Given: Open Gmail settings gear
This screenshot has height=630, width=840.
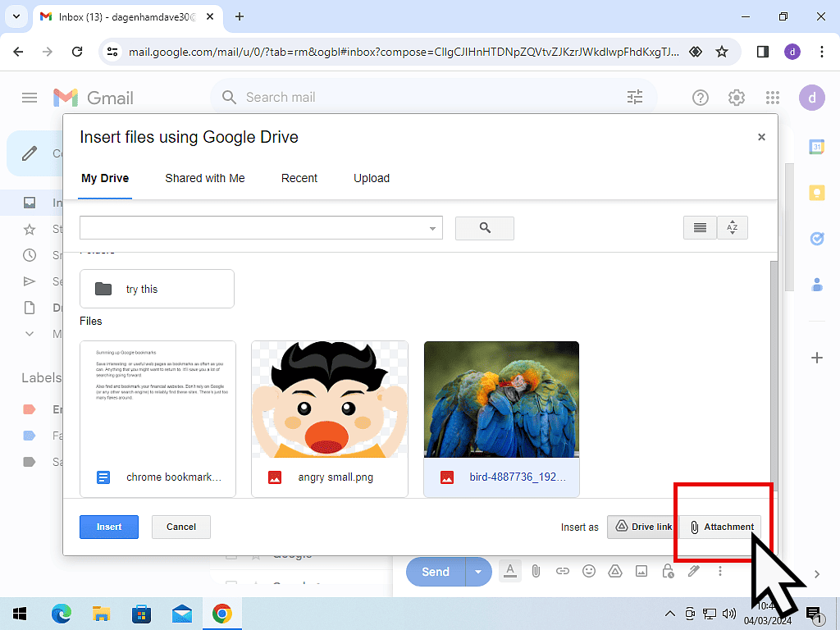Looking at the screenshot, I should [x=736, y=98].
